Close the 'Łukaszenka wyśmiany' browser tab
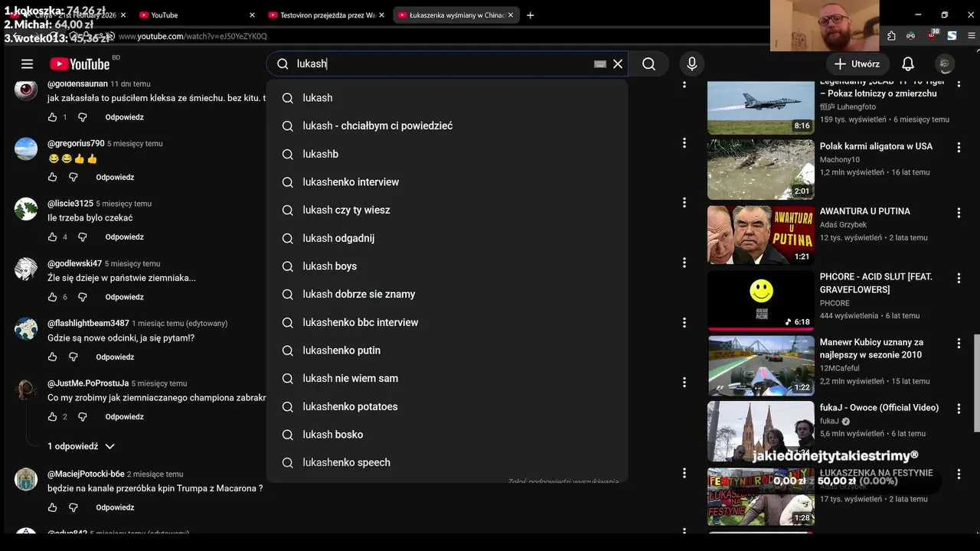This screenshot has width=980, height=551. coord(511,15)
